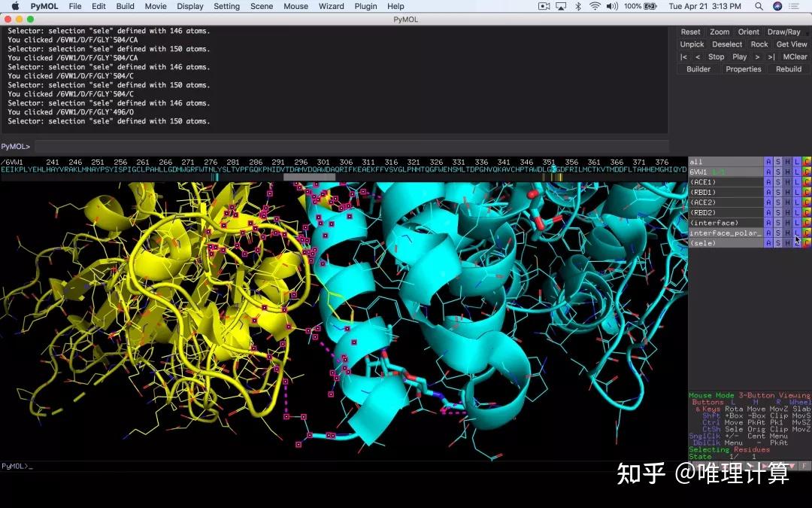The width and height of the screenshot is (812, 508).
Task: Click the Wi-Fi status icon
Action: tap(595, 6)
